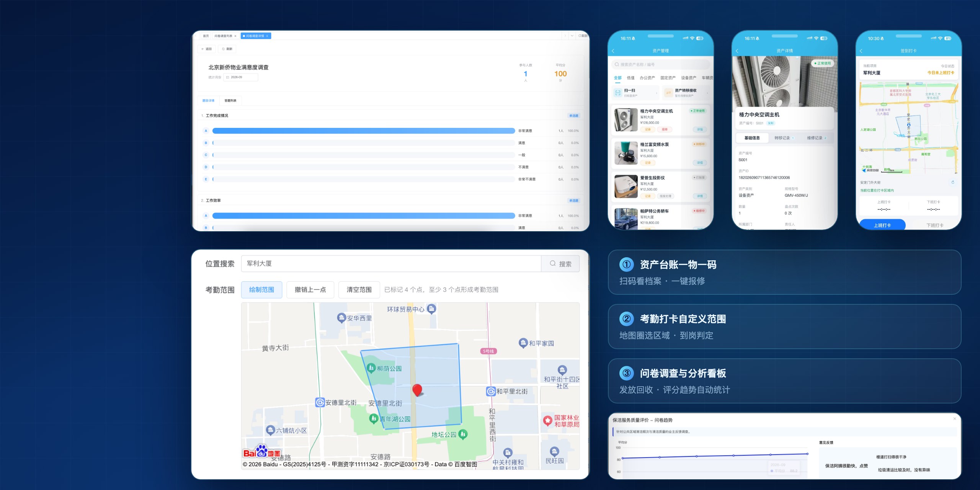
Task: Click the 清空范围 button
Action: coord(359,290)
